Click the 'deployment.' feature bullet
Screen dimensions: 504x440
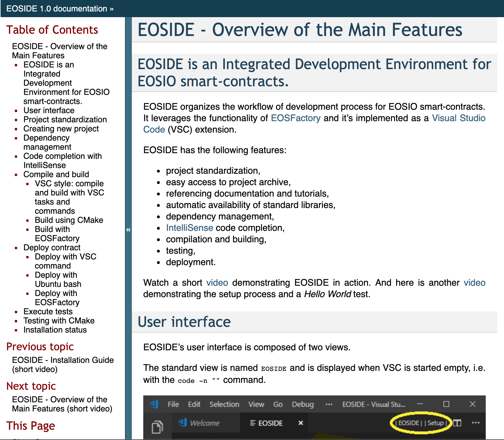[191, 262]
